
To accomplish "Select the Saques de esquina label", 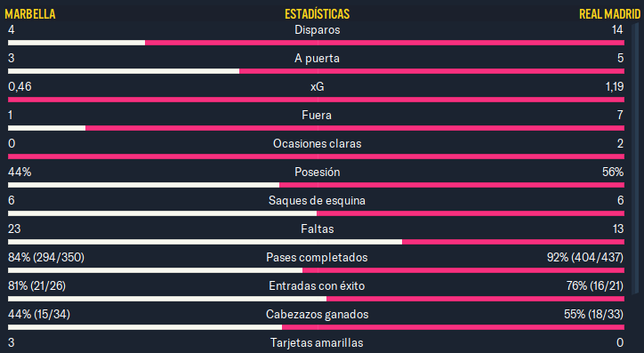I will (x=317, y=200).
